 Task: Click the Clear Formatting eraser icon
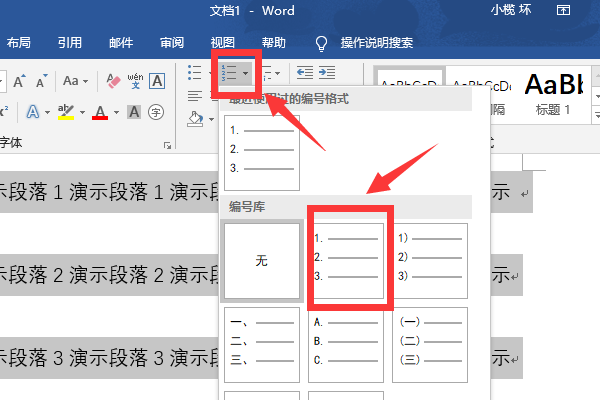[113, 81]
